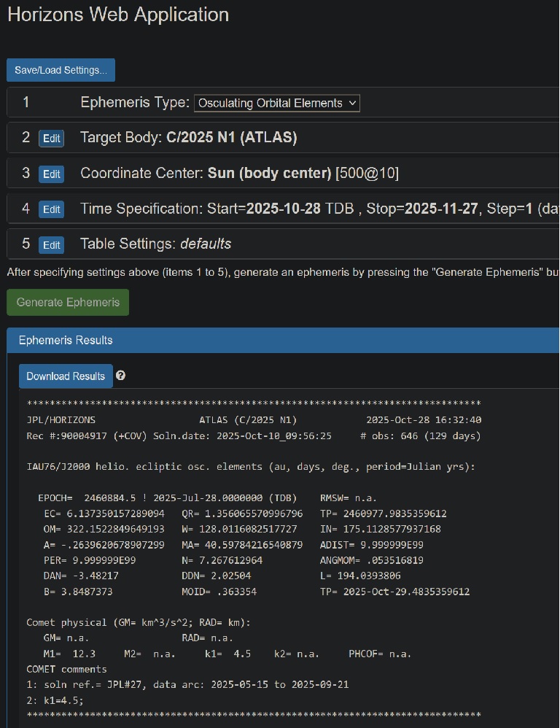Click the start date 2025-10-28
Screen dimensions: 560x728
click(x=283, y=209)
